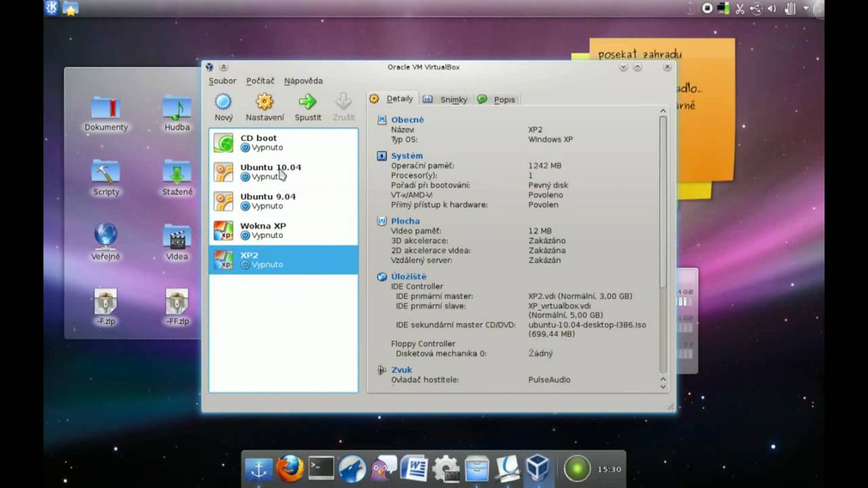Click the anchor icon in dock
Screen dimensions: 868x488
258,468
